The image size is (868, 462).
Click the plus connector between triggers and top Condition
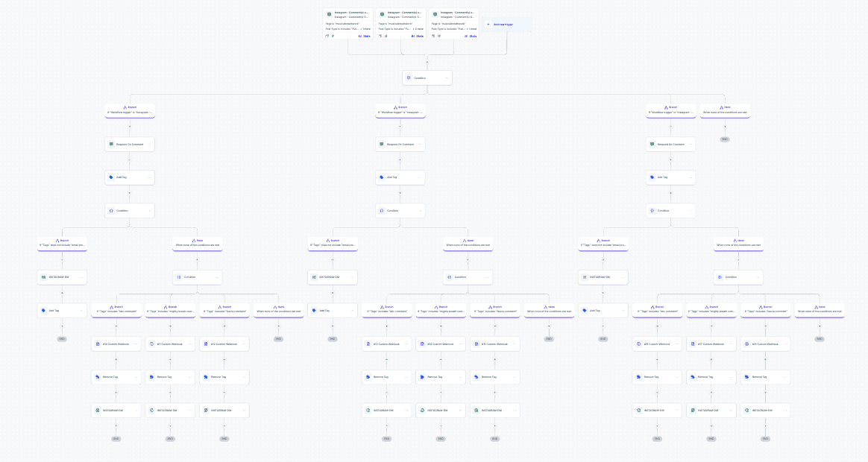[427, 62]
